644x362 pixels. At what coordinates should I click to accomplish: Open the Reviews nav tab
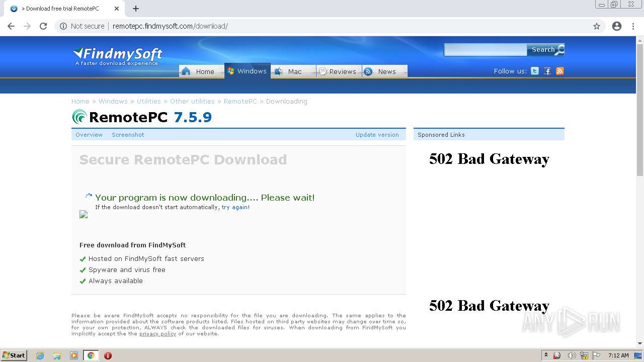point(339,71)
